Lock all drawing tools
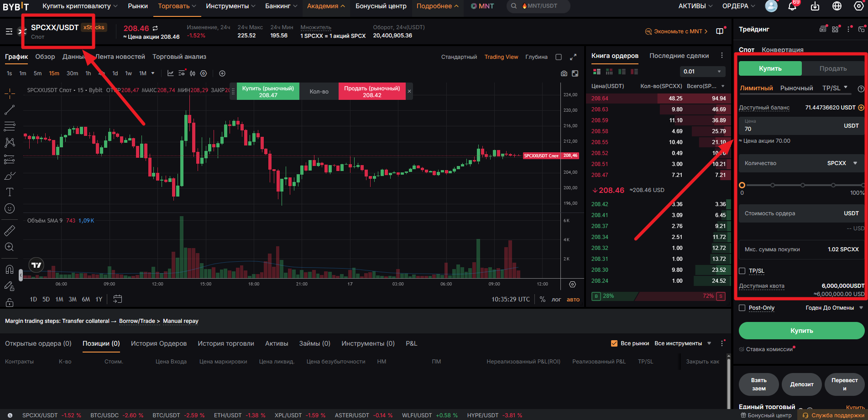This screenshot has height=420, width=868. (10, 302)
